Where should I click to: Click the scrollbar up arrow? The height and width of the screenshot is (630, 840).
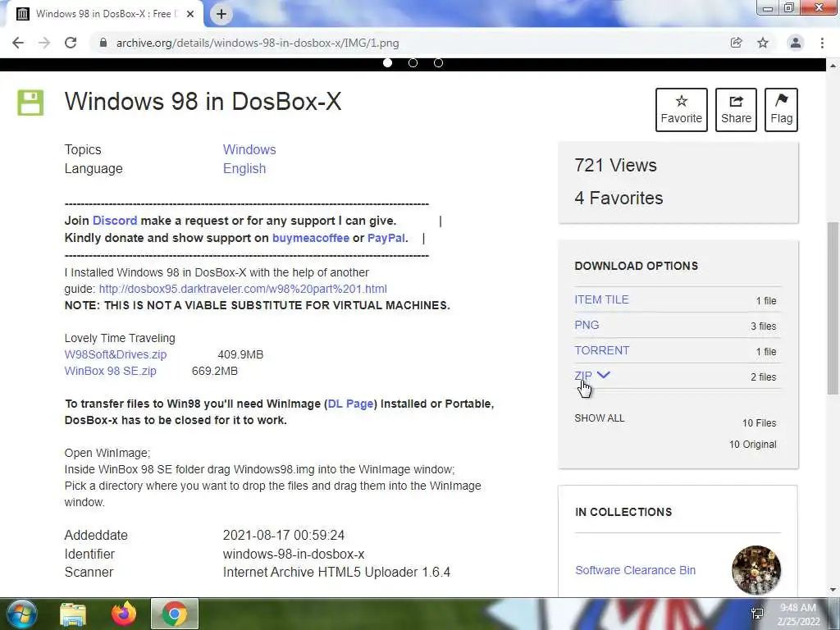[x=833, y=66]
